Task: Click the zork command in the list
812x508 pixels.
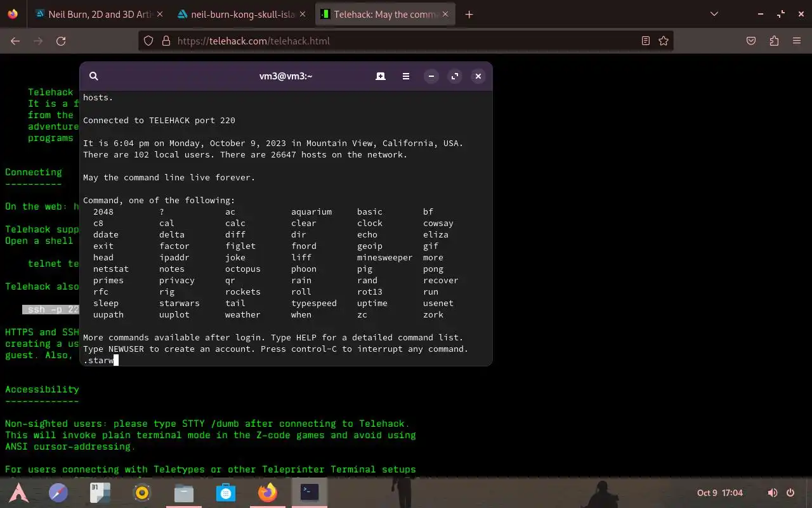Action: click(433, 315)
